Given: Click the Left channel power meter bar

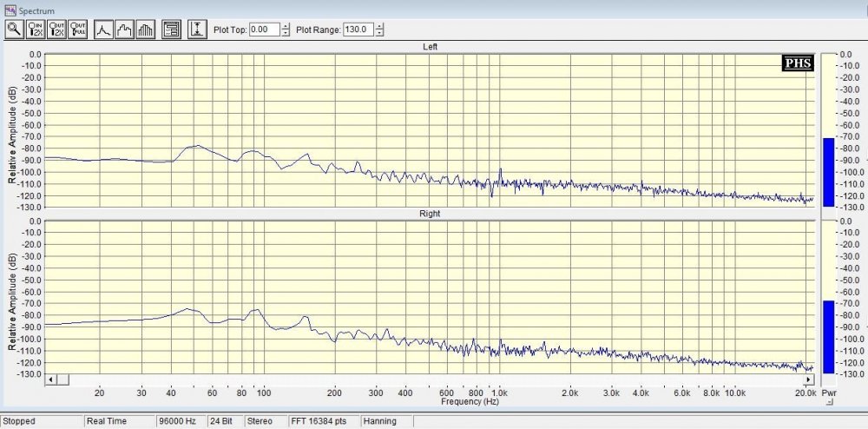Looking at the screenshot, I should pyautogui.click(x=828, y=172).
